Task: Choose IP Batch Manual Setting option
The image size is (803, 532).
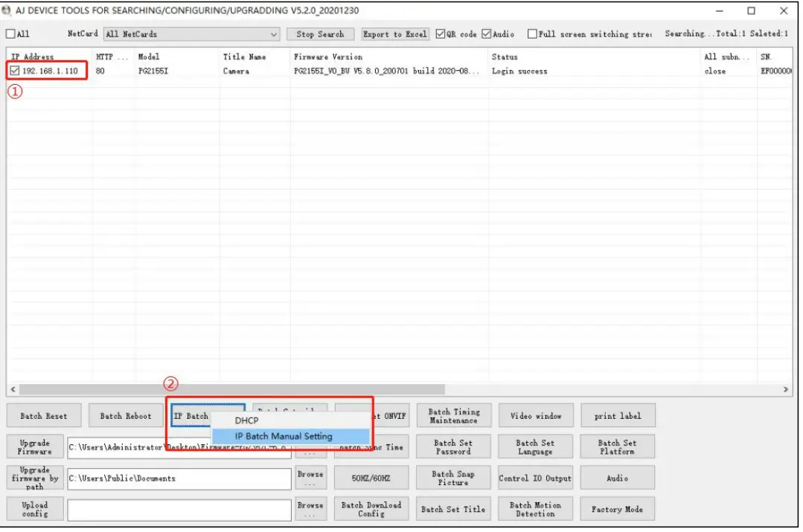Action: tap(289, 436)
